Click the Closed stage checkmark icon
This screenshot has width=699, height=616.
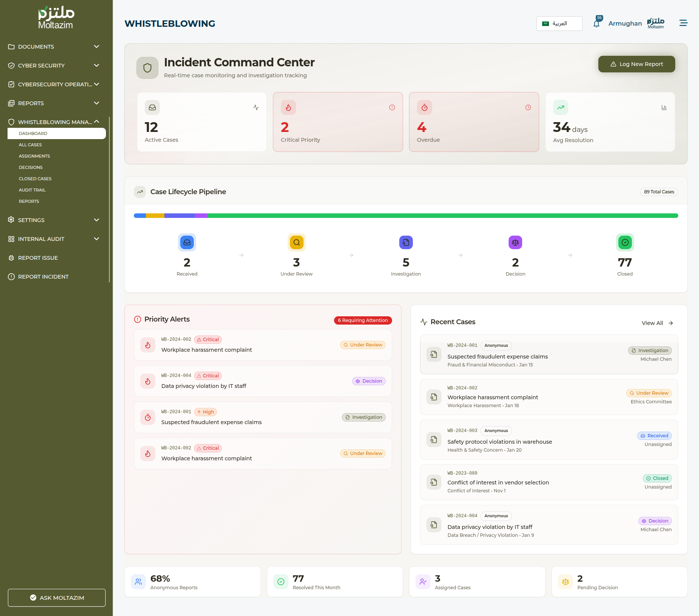pyautogui.click(x=625, y=242)
